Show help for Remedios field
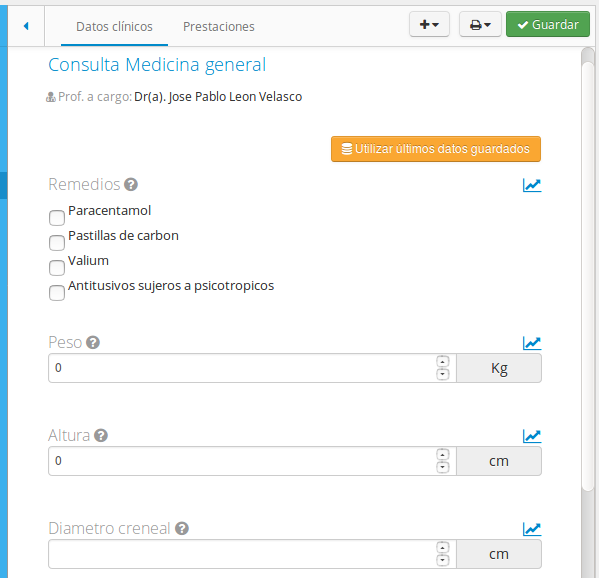 pyautogui.click(x=131, y=185)
